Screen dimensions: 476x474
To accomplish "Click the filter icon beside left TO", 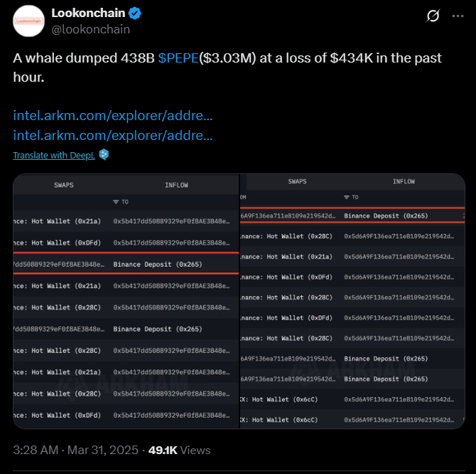I will 116,202.
